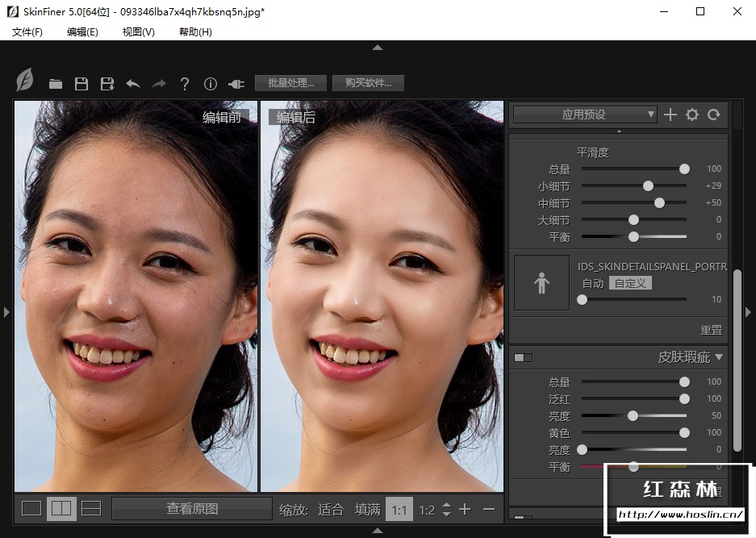Click the 小细节 smoothness slider handle

648,186
